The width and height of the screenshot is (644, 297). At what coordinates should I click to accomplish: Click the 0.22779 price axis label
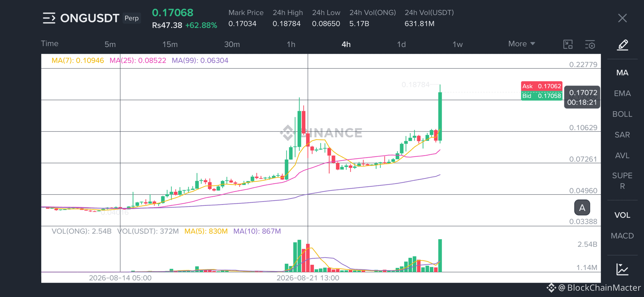tap(583, 65)
